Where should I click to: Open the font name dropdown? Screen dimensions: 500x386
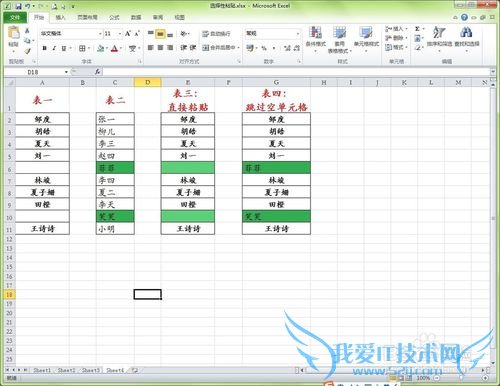click(100, 34)
